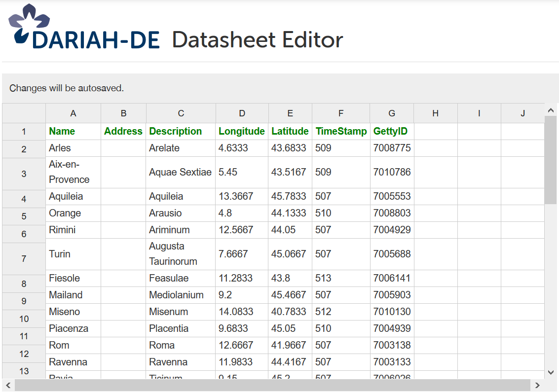Select column C header

tap(181, 113)
